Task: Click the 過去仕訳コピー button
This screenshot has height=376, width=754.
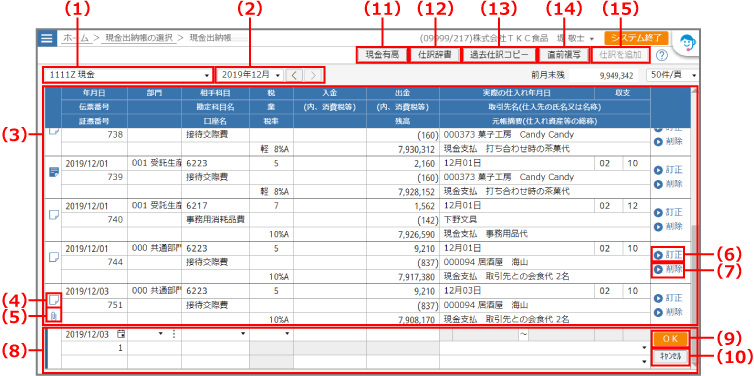Action: [498, 55]
